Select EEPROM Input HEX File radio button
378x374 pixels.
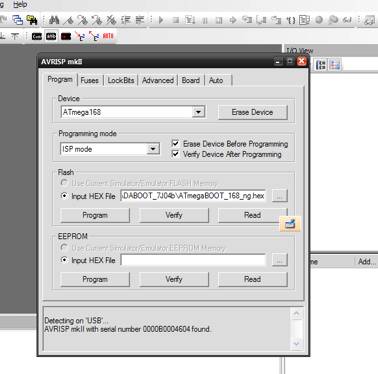[x=64, y=260]
